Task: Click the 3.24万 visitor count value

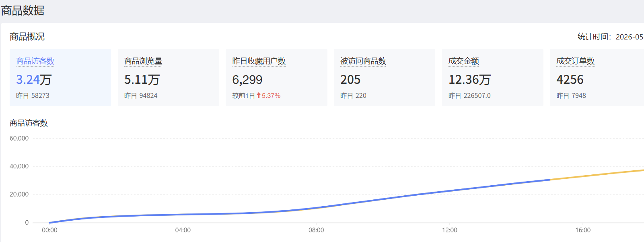Action: (34, 80)
